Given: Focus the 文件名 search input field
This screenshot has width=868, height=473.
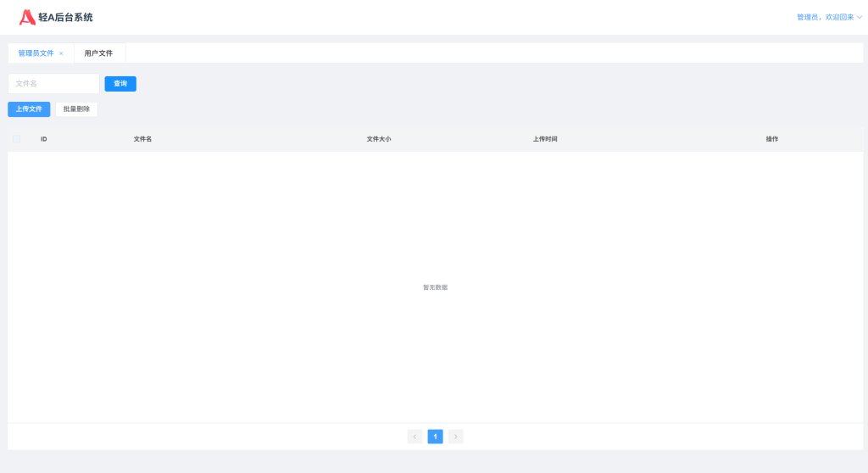Looking at the screenshot, I should tap(53, 84).
